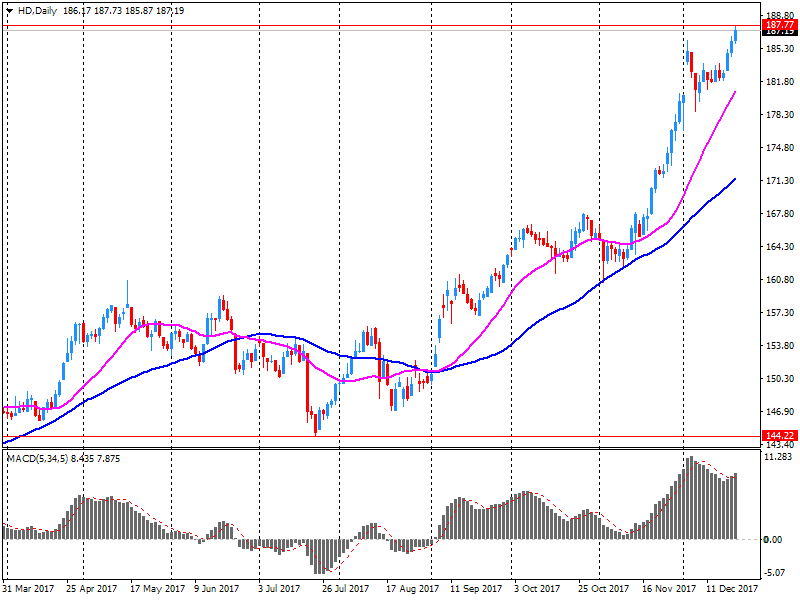Click the 146.90 price scale value

tap(780, 411)
